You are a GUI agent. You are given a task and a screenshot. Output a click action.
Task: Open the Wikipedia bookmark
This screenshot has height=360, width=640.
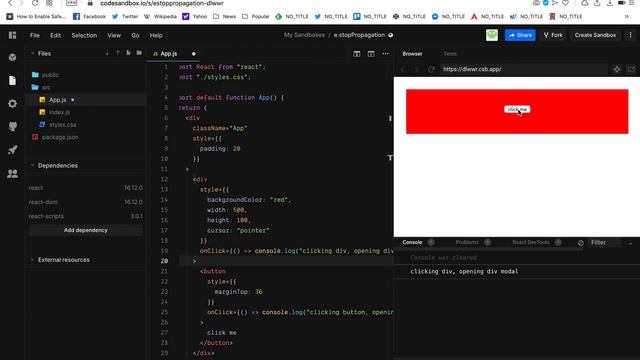click(160, 16)
